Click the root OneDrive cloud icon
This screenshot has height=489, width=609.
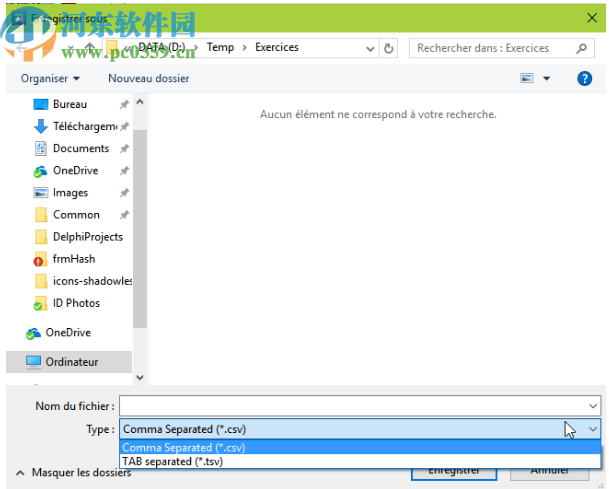(x=33, y=333)
